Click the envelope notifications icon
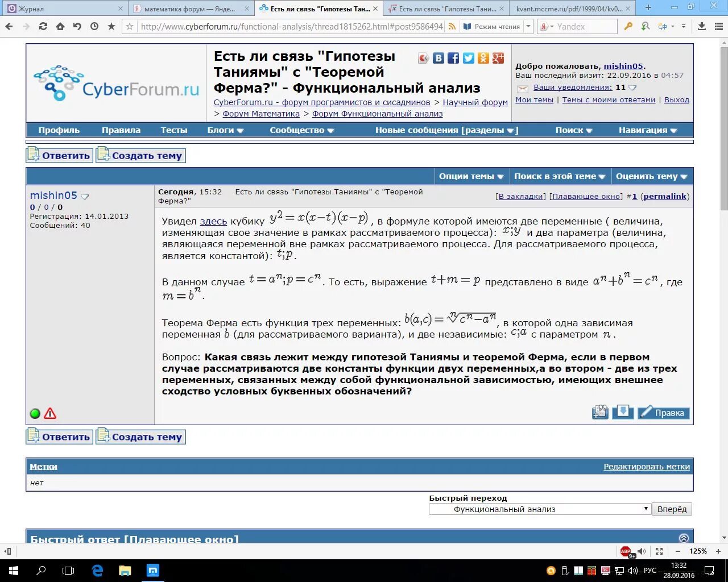The image size is (728, 582). click(x=522, y=88)
